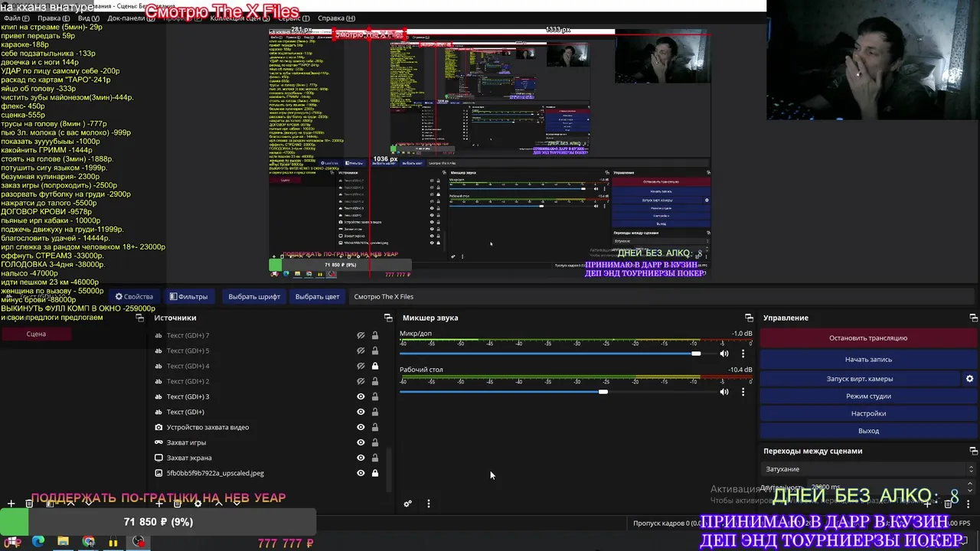Open the Затухание transition dropdown
The image size is (980, 551).
[868, 469]
